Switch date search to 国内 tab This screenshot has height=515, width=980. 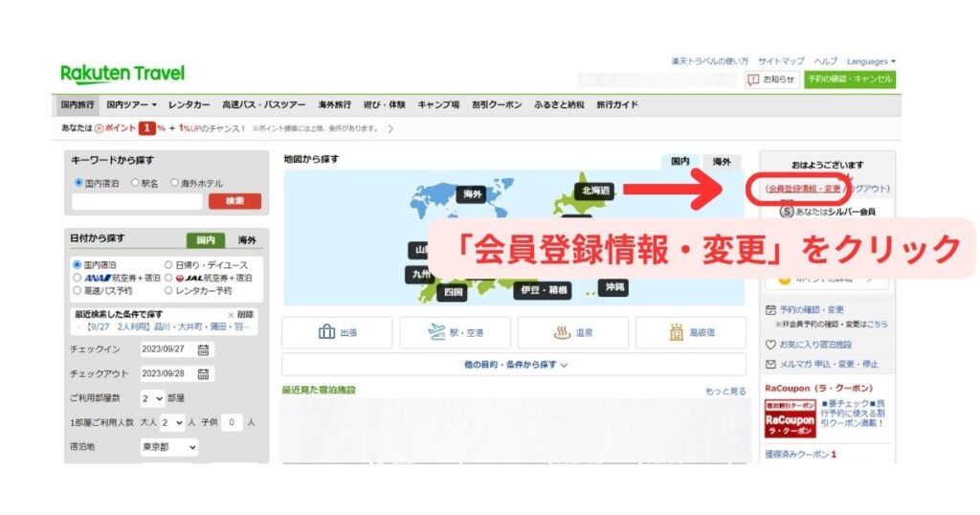(206, 240)
